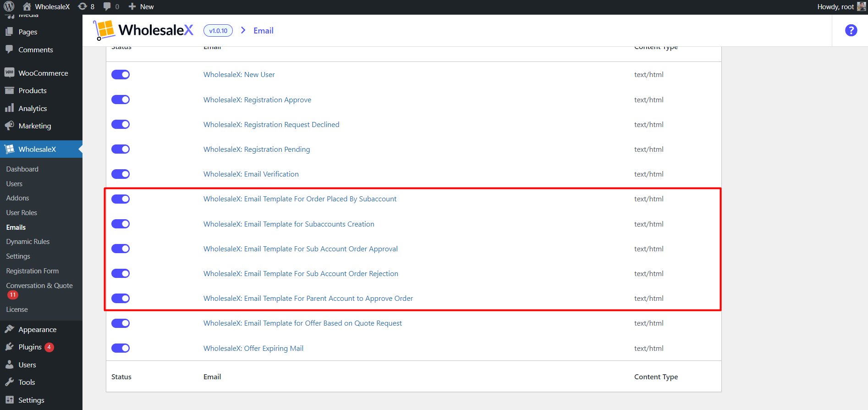Open the Email Verification template link
The image size is (868, 410).
[251, 174]
